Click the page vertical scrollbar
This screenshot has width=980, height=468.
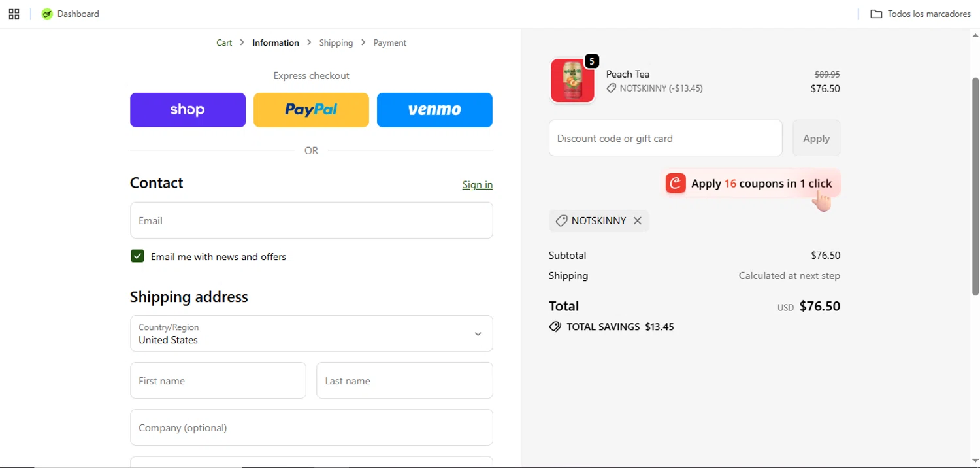[x=975, y=186]
